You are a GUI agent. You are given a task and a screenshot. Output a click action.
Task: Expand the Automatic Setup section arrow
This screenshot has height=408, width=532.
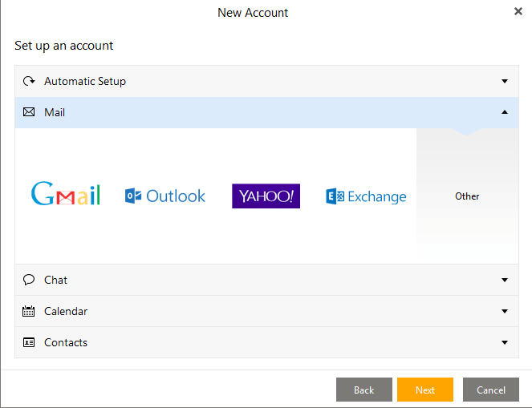(x=505, y=81)
